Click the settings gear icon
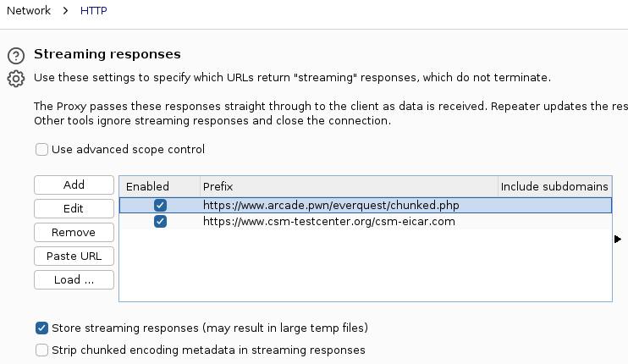 coord(16,79)
